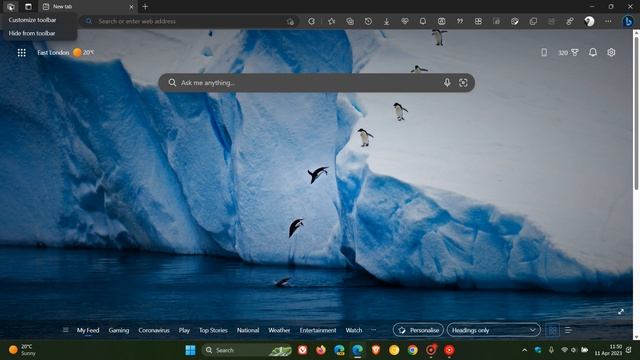Open a new tab with plus button
The width and height of the screenshot is (640, 360).
pyautogui.click(x=145, y=7)
